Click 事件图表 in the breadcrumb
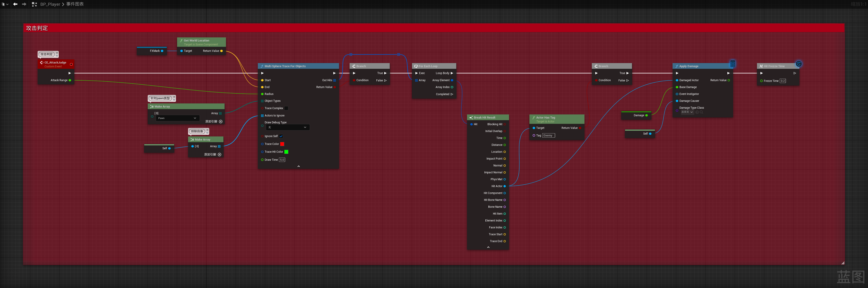868x288 pixels. (x=75, y=4)
